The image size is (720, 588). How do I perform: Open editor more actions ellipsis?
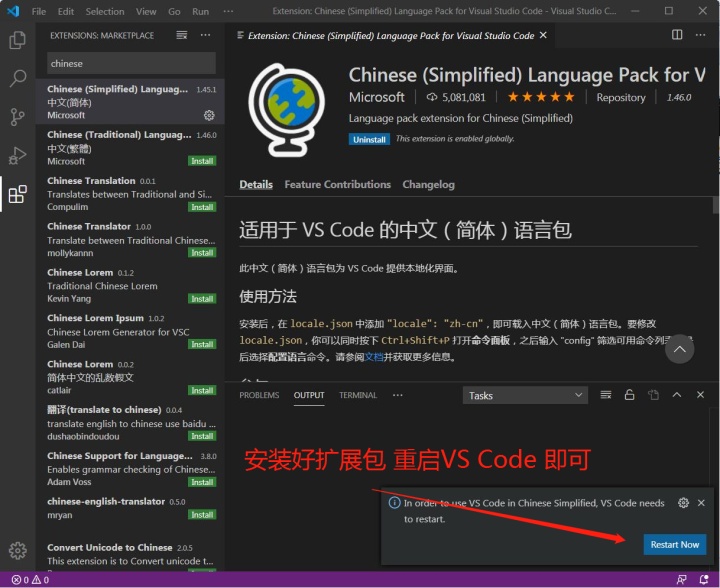(x=700, y=35)
